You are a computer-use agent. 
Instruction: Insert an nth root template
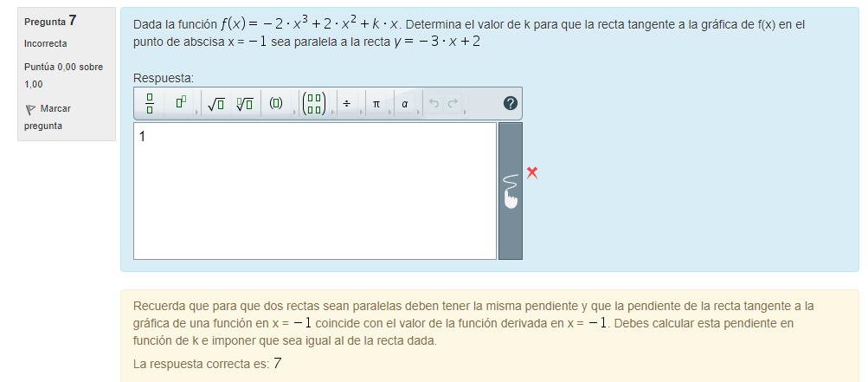coord(245,104)
